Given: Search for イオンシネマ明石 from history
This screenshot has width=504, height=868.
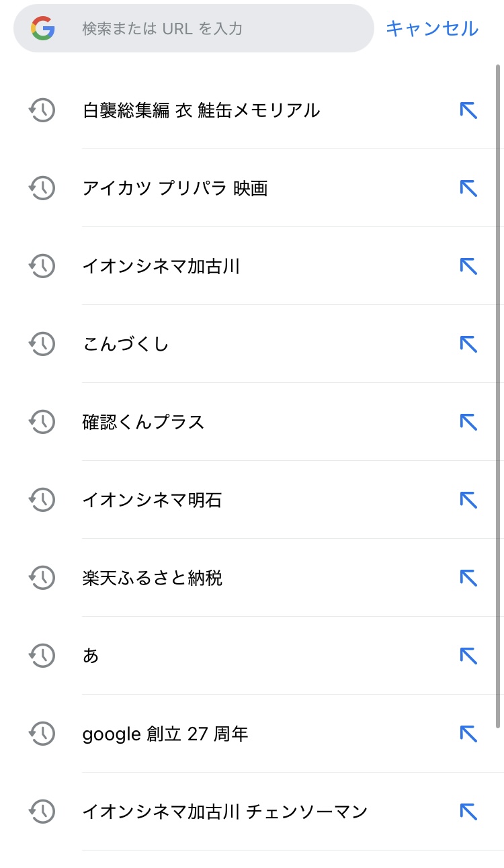Looking at the screenshot, I should click(152, 500).
